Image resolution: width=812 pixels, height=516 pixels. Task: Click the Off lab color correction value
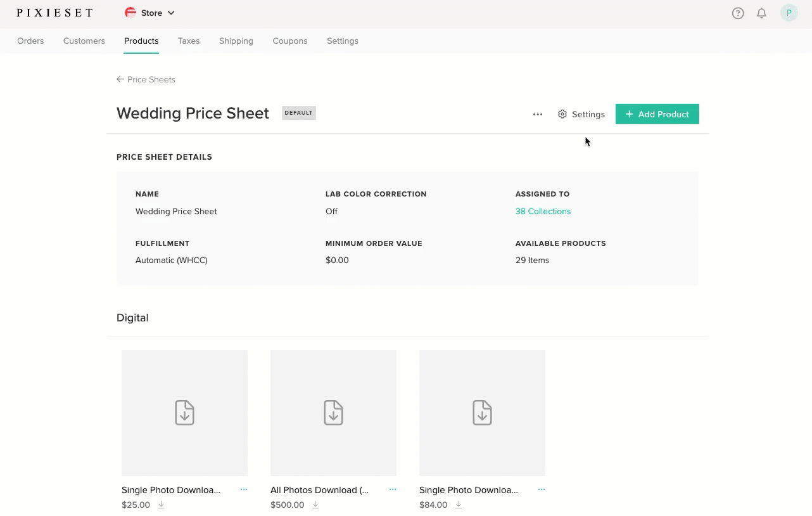(x=331, y=211)
